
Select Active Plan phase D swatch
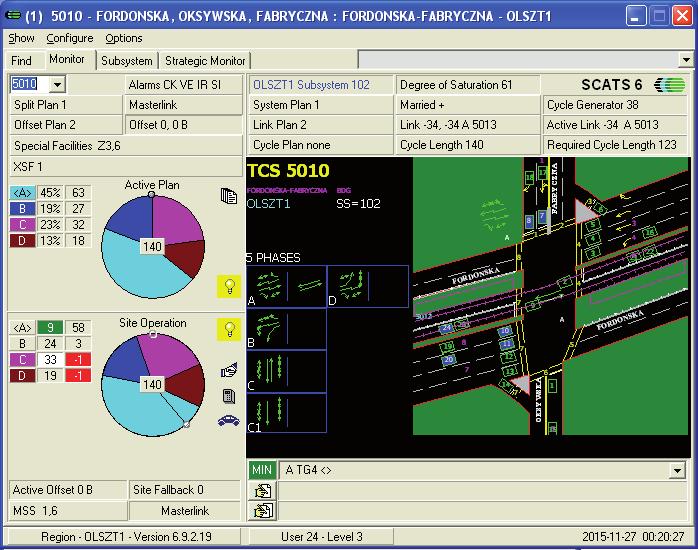pos(22,241)
